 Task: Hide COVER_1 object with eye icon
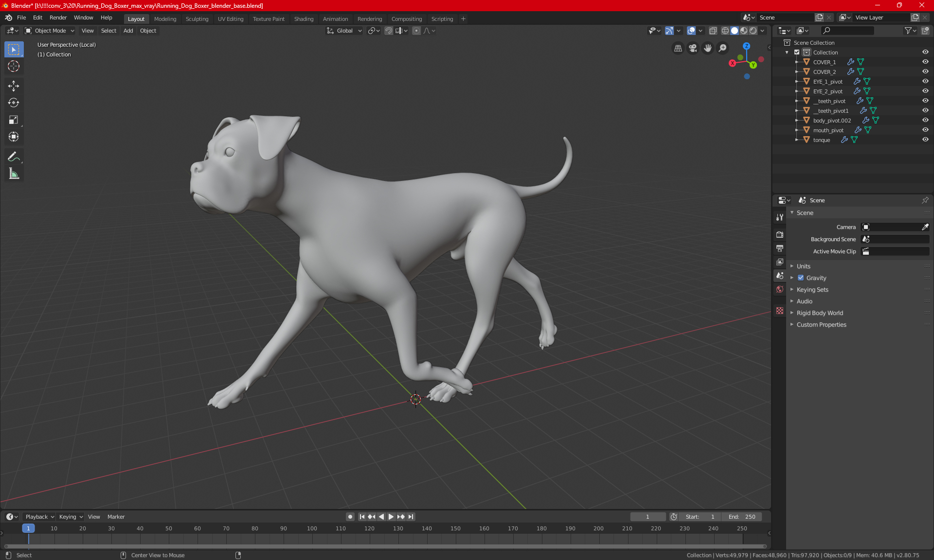tap(925, 62)
